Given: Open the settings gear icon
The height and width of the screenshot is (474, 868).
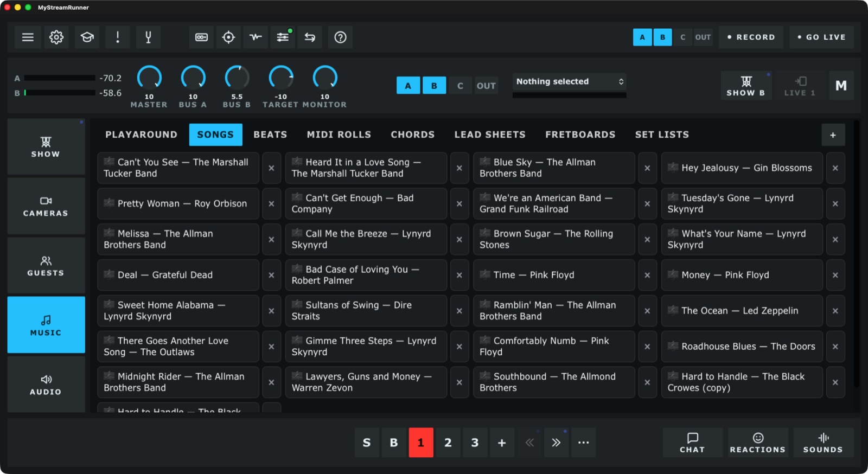Looking at the screenshot, I should click(x=56, y=37).
